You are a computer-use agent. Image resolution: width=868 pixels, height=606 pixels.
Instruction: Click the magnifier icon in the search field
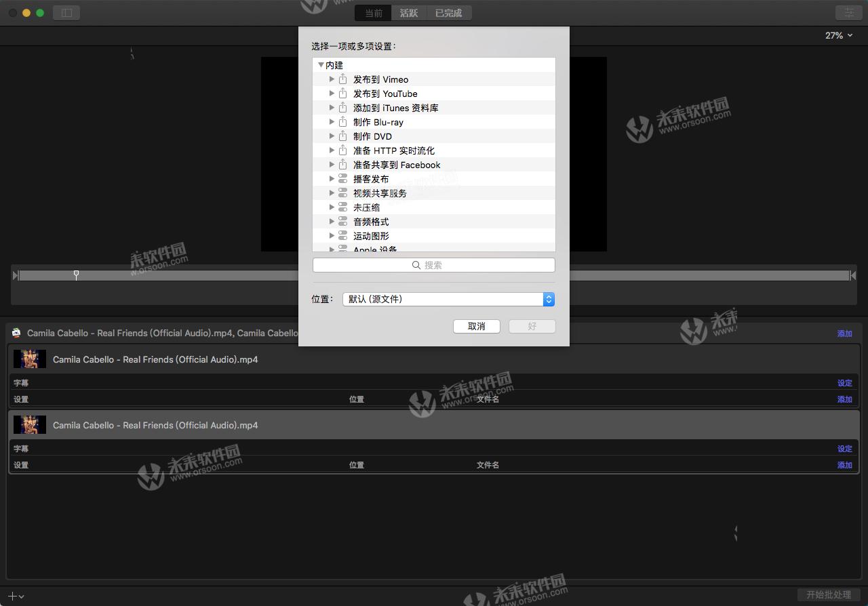click(416, 265)
